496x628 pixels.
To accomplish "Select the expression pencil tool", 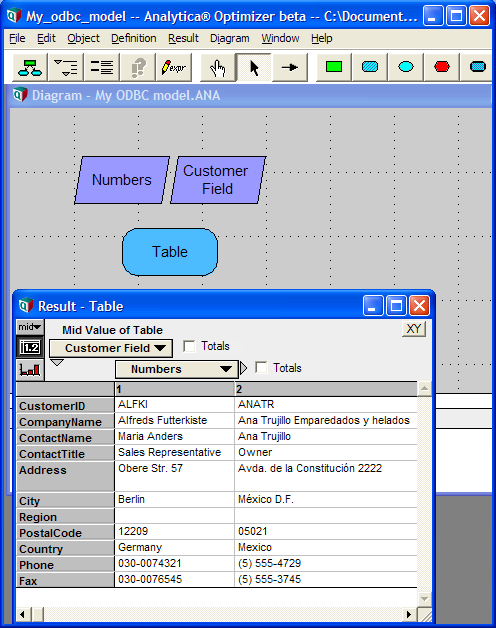I will pyautogui.click(x=173, y=67).
